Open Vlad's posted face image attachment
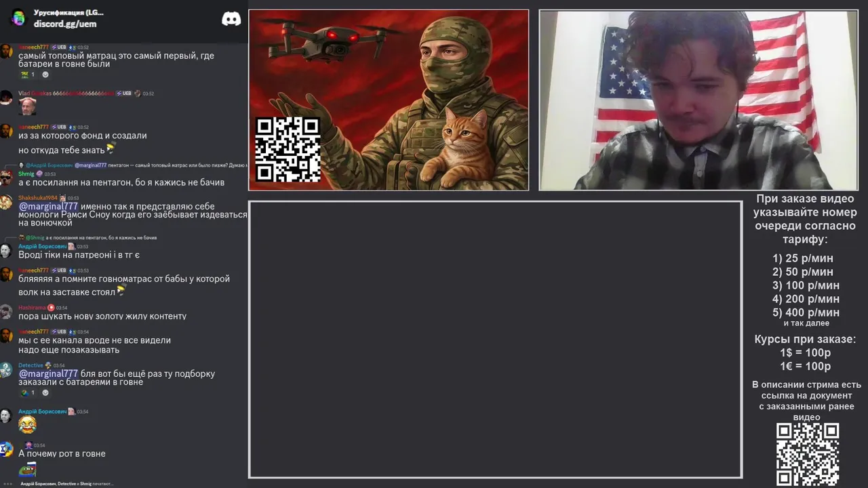Viewport: 868px width, 488px height. (x=27, y=106)
